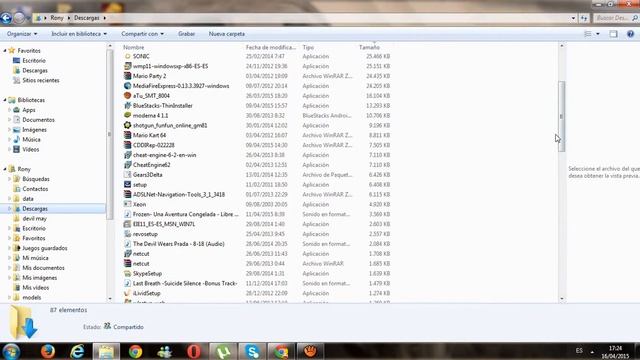Sort files by Tamaño column header
Viewport: 640px width, 360px height.
369,47
